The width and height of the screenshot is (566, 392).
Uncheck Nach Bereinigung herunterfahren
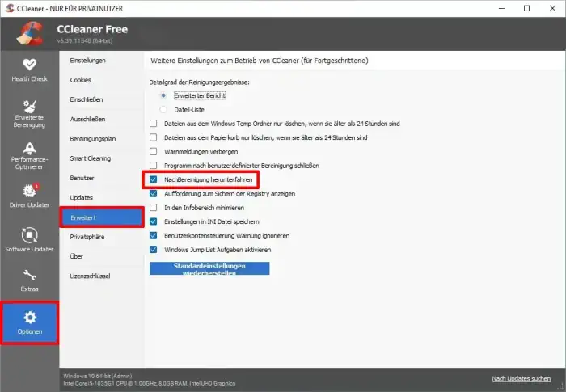pos(154,179)
